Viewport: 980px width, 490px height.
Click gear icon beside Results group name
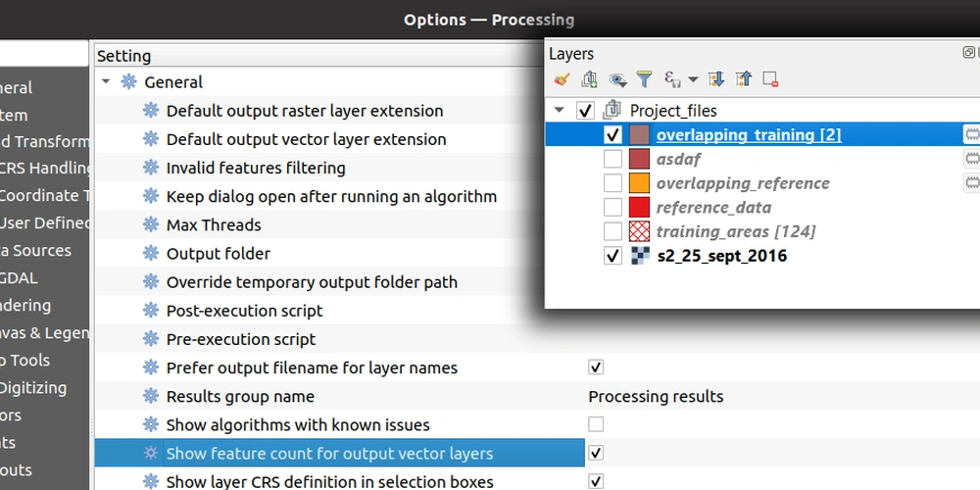(151, 396)
